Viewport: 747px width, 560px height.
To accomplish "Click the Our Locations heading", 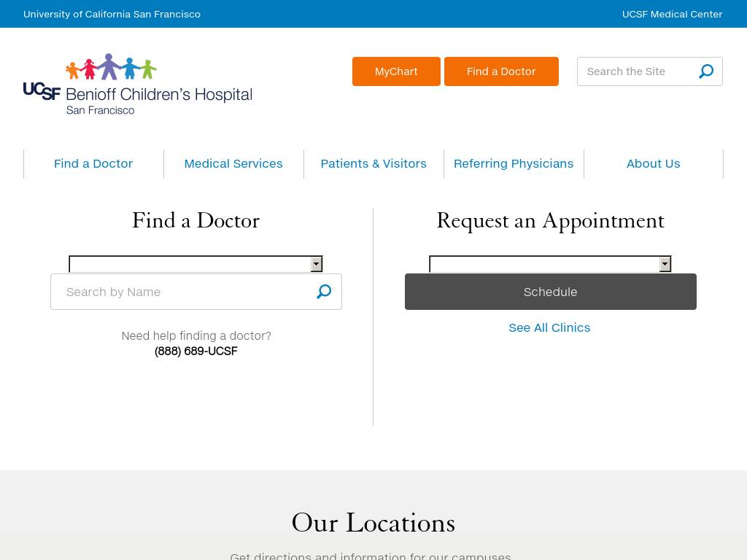I will coord(373,522).
